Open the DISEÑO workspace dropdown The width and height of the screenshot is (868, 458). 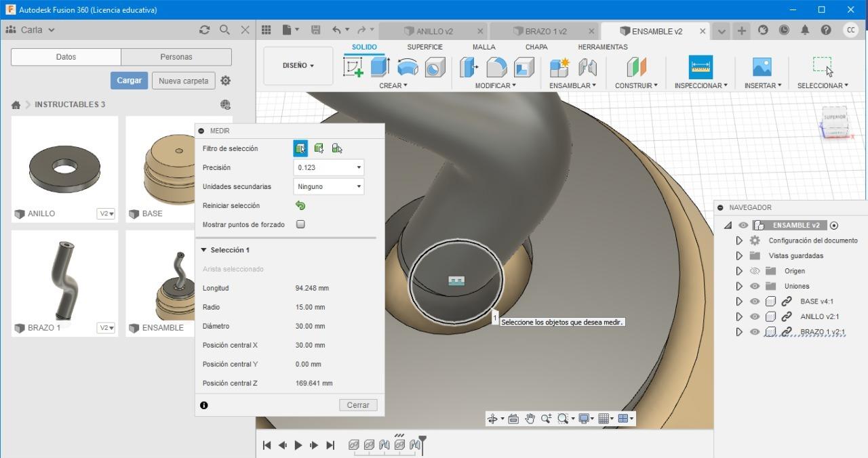point(298,66)
